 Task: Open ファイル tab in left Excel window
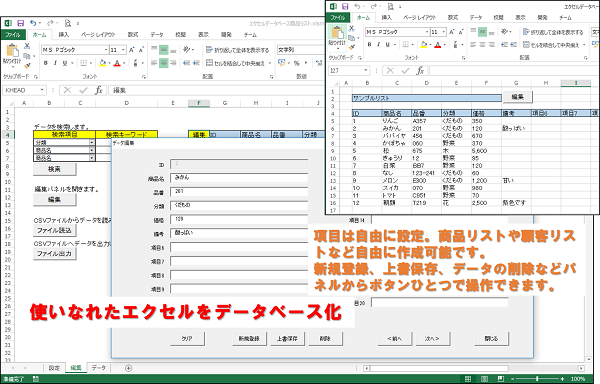[13, 34]
